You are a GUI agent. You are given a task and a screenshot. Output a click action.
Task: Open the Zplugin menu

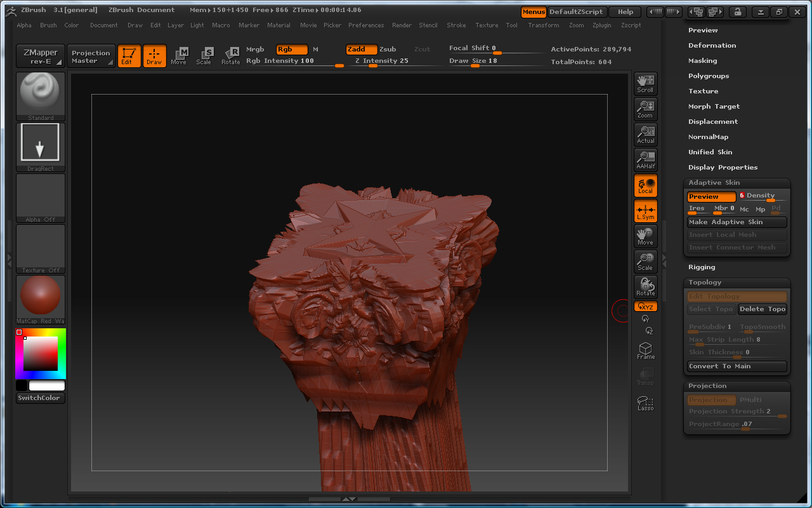pyautogui.click(x=602, y=25)
